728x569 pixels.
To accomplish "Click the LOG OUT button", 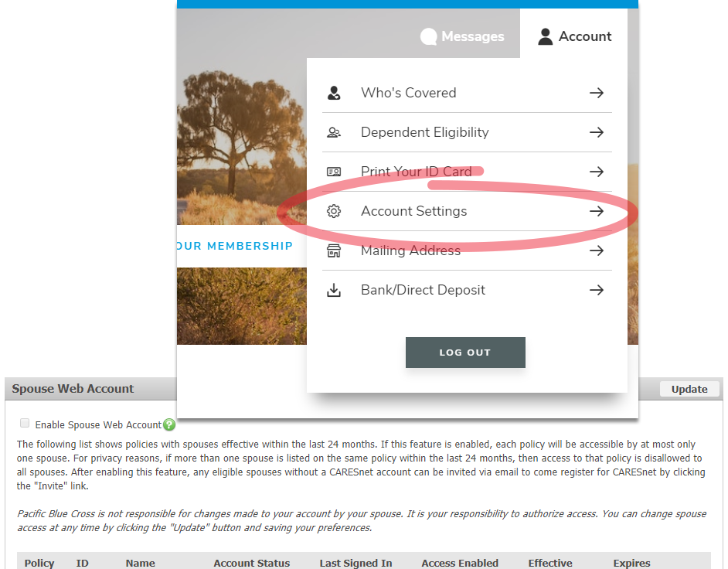I will click(466, 353).
